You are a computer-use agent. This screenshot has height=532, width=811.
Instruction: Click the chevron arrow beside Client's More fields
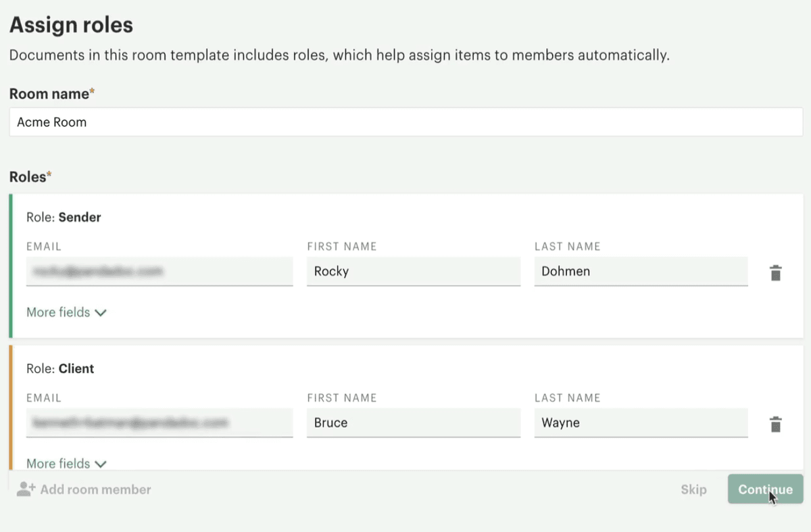coord(101,464)
